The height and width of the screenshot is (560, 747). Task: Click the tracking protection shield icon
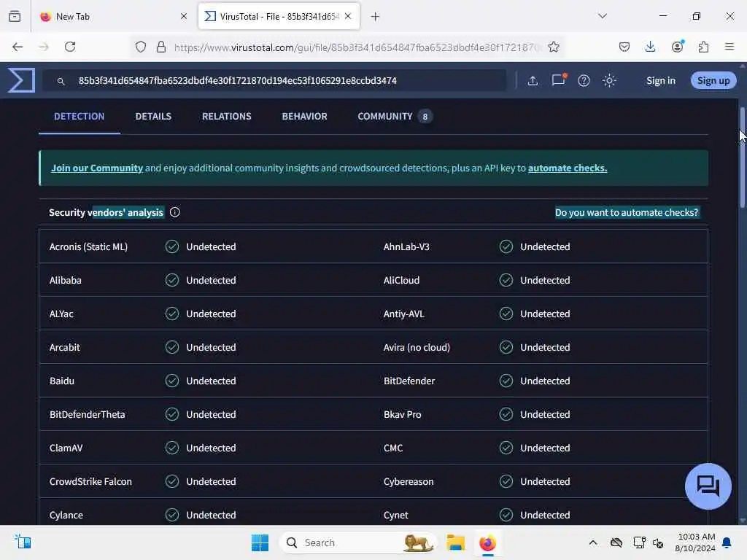coord(141,47)
